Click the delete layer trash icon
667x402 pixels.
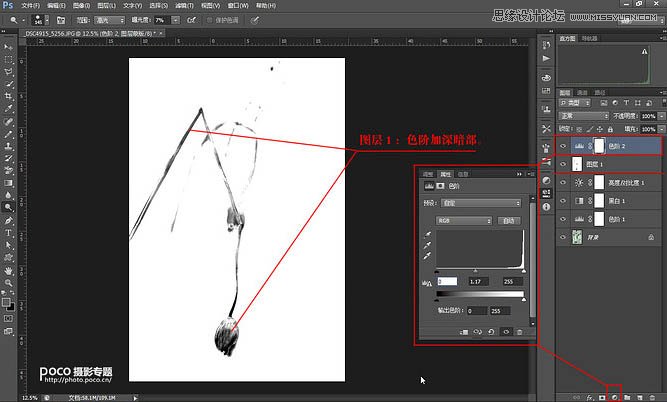(x=650, y=396)
